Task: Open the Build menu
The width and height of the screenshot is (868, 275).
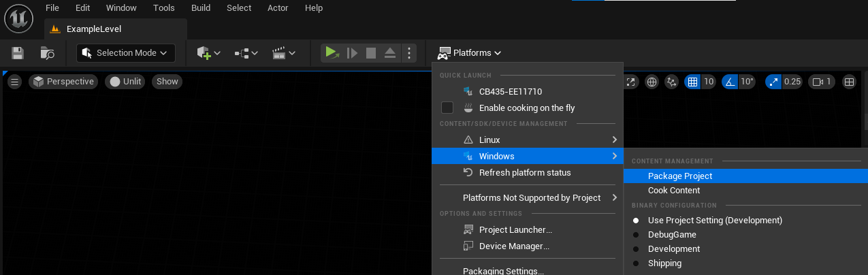Action: click(201, 8)
